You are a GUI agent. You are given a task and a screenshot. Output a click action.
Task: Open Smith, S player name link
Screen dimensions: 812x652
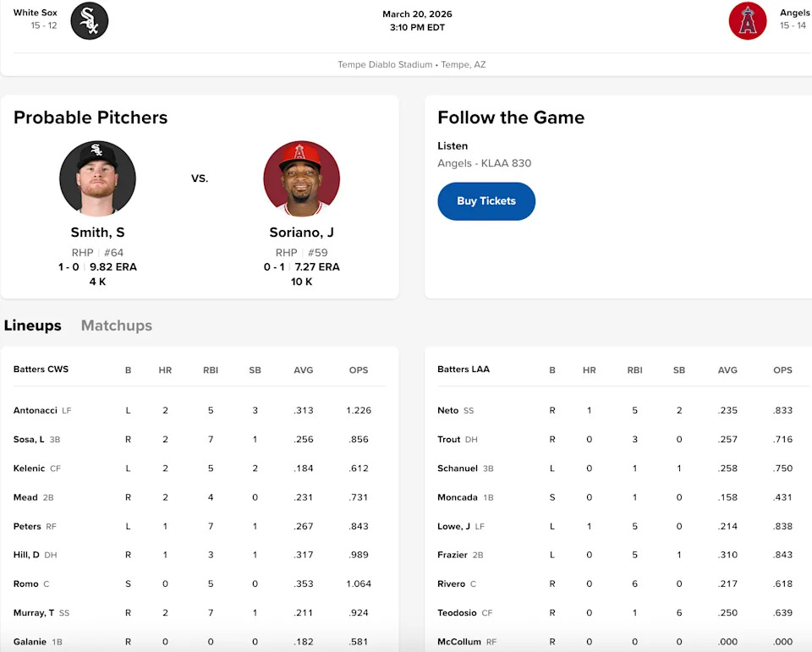click(97, 233)
